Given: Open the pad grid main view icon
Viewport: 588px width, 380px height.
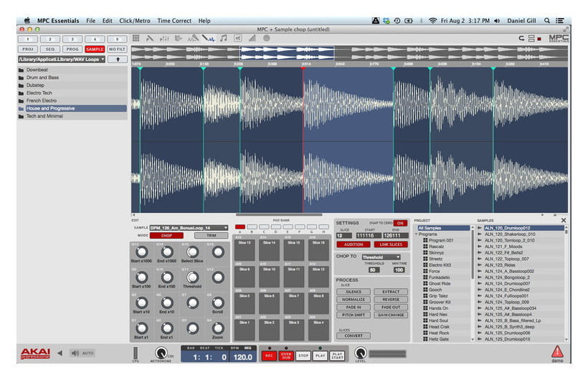Looking at the screenshot, I should [136, 38].
